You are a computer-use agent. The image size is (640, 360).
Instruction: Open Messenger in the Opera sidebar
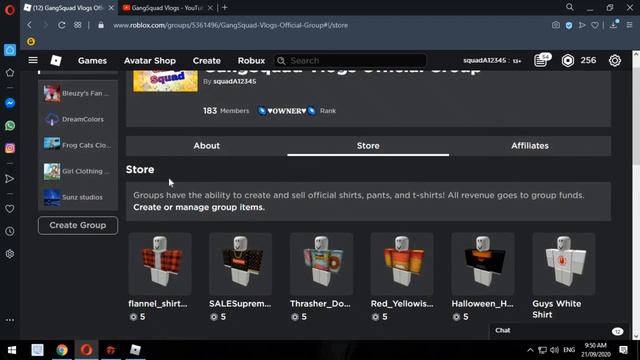pos(10,103)
